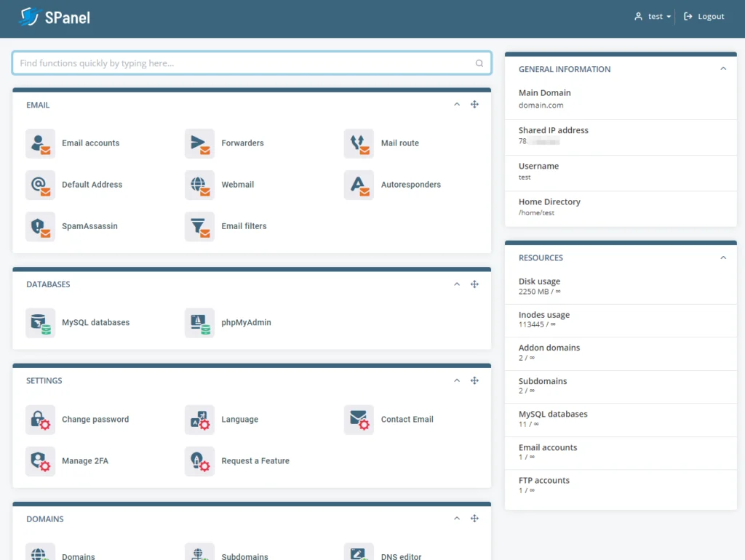Open the Webmail icon
The image size is (745, 560).
coord(199,185)
